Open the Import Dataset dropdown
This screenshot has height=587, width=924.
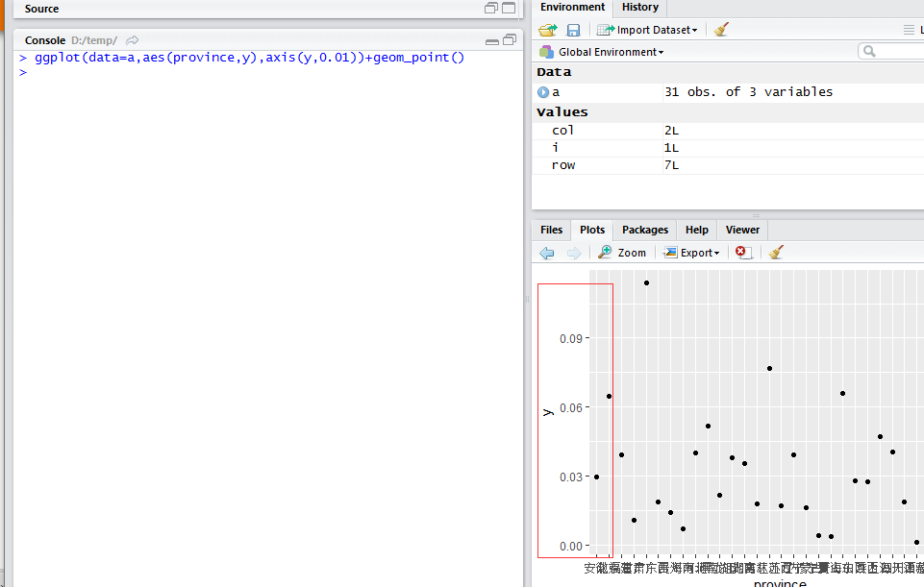(x=647, y=30)
